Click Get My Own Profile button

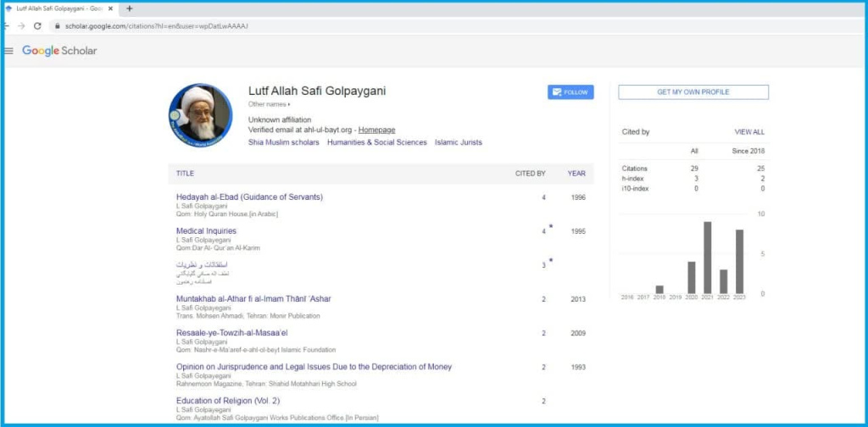point(693,92)
